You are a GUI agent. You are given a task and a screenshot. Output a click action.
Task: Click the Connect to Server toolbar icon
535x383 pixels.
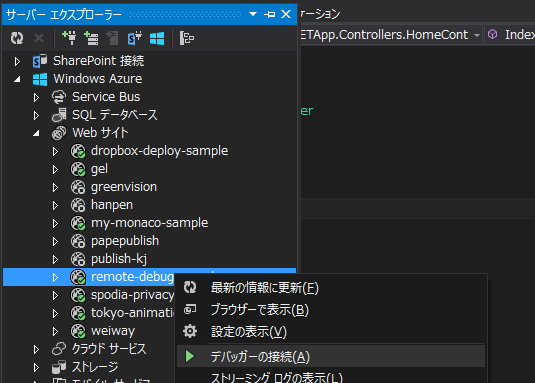pyautogui.click(x=91, y=38)
